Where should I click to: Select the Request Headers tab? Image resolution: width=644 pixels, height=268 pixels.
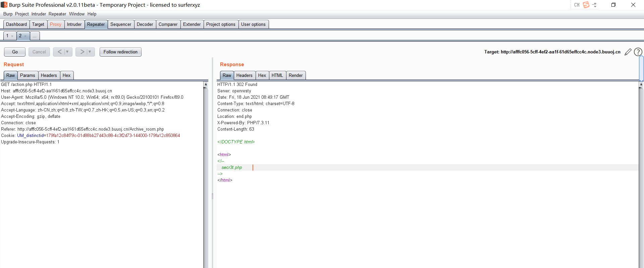pyautogui.click(x=49, y=75)
